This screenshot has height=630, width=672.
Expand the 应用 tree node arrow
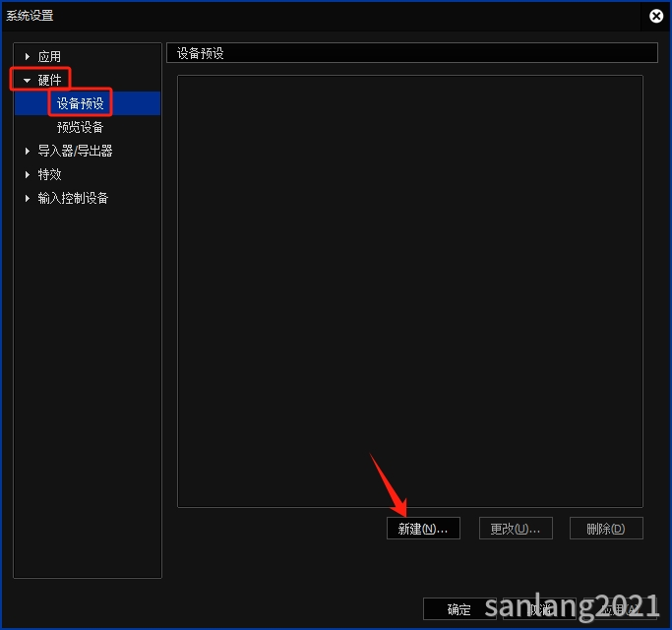[x=28, y=57]
